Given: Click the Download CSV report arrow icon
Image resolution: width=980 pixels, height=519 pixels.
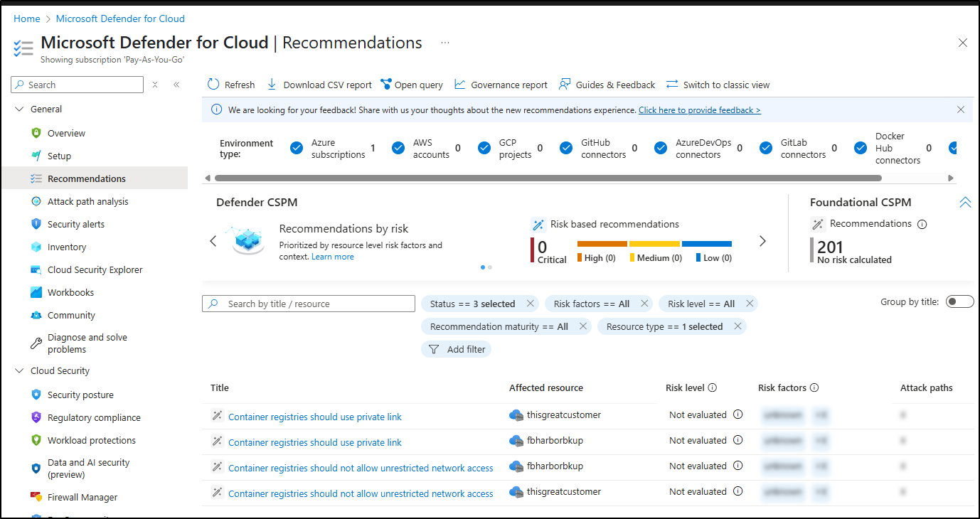Looking at the screenshot, I should (x=272, y=85).
